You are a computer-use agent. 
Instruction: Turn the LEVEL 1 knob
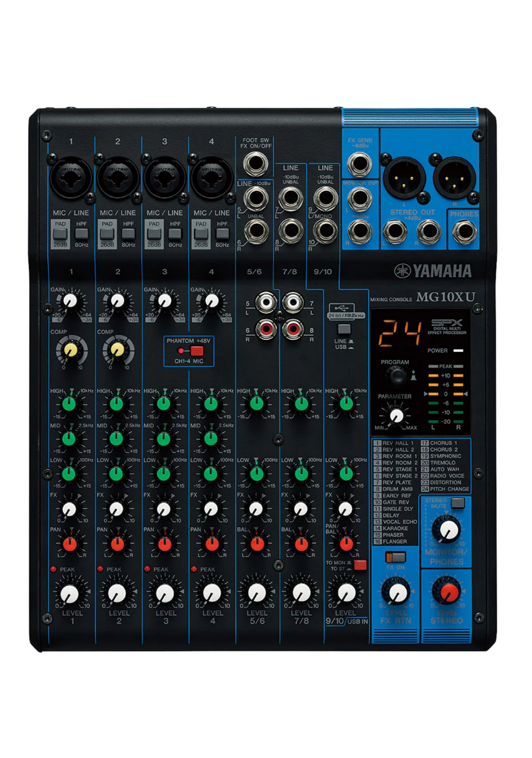(70, 593)
